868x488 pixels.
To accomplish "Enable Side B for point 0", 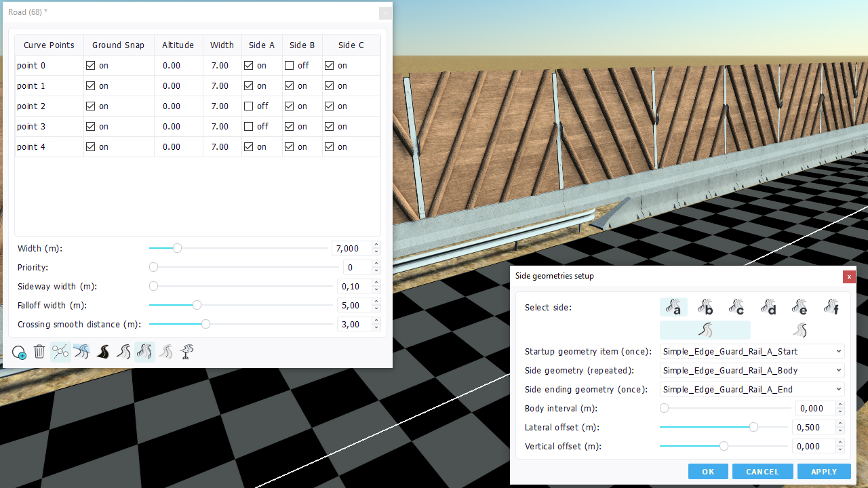I will 290,66.
